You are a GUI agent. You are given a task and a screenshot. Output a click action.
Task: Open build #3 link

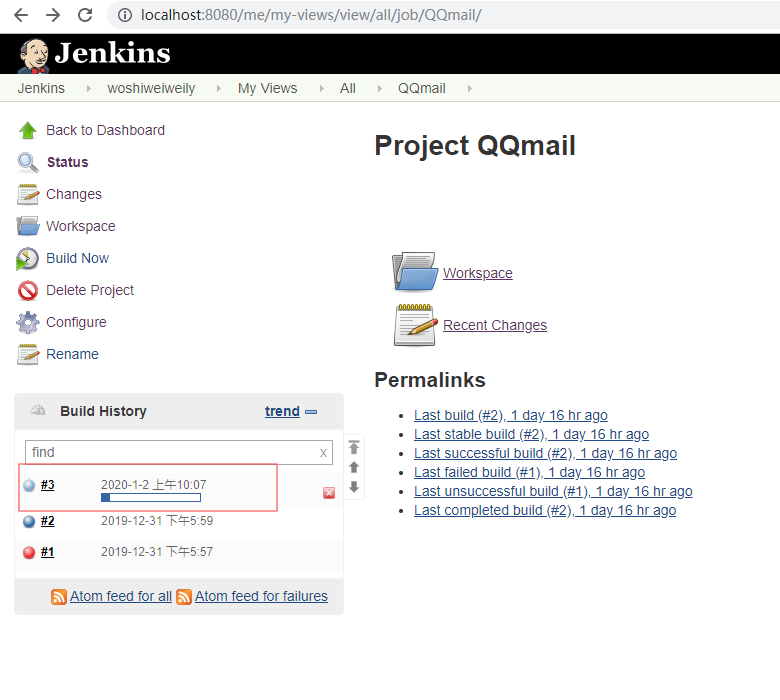[x=47, y=485]
